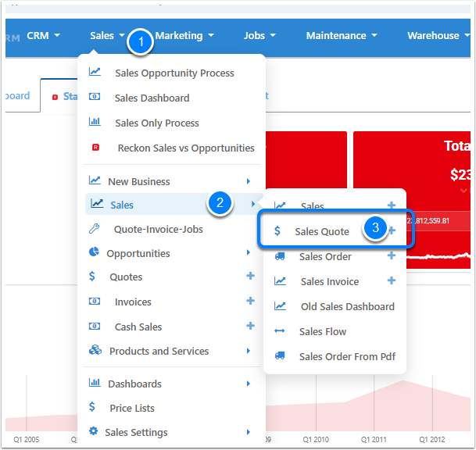Expand Sales Settings submenu arrow

pyautogui.click(x=249, y=432)
